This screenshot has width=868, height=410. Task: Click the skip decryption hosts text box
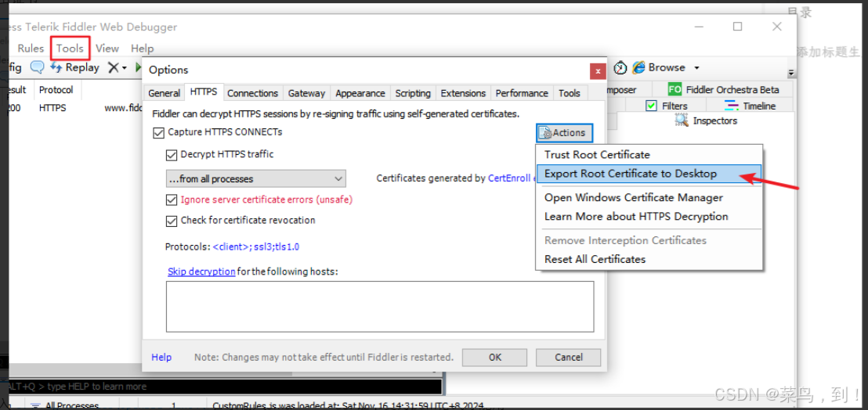click(x=380, y=307)
